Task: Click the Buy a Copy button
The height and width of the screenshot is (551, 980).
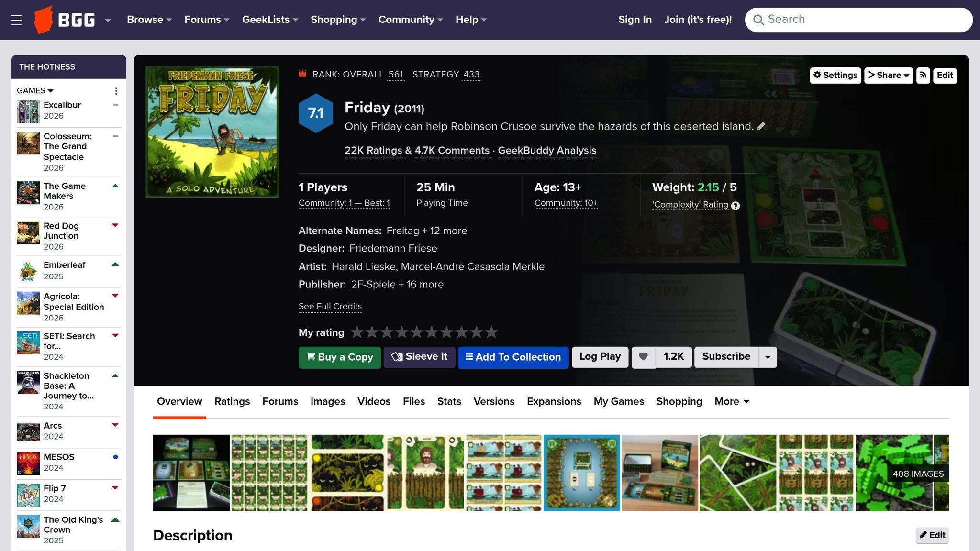Action: pyautogui.click(x=340, y=357)
